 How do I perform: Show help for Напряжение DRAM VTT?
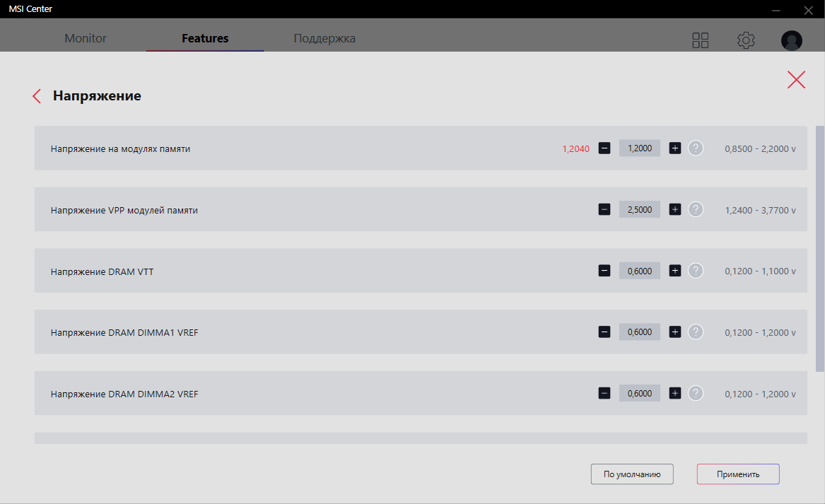pyautogui.click(x=696, y=271)
